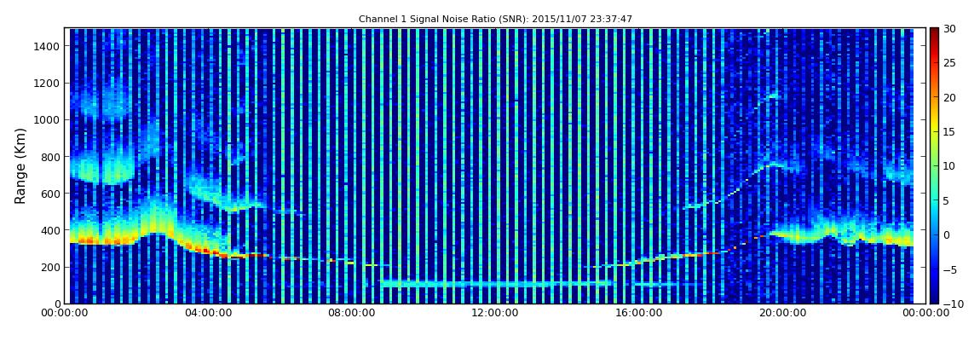The image size is (980, 347).
Task: Click the dark blue bottom of the colorbar
Action: [x=934, y=299]
